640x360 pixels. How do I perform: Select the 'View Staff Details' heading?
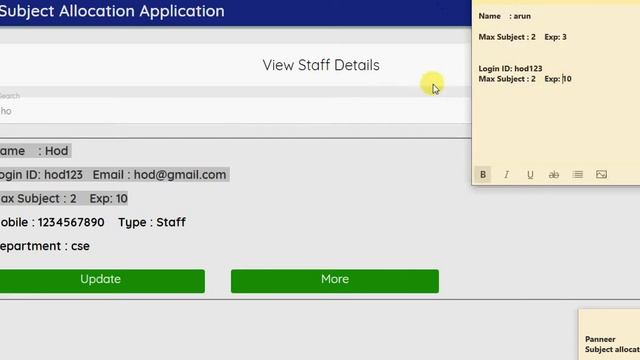click(321, 65)
